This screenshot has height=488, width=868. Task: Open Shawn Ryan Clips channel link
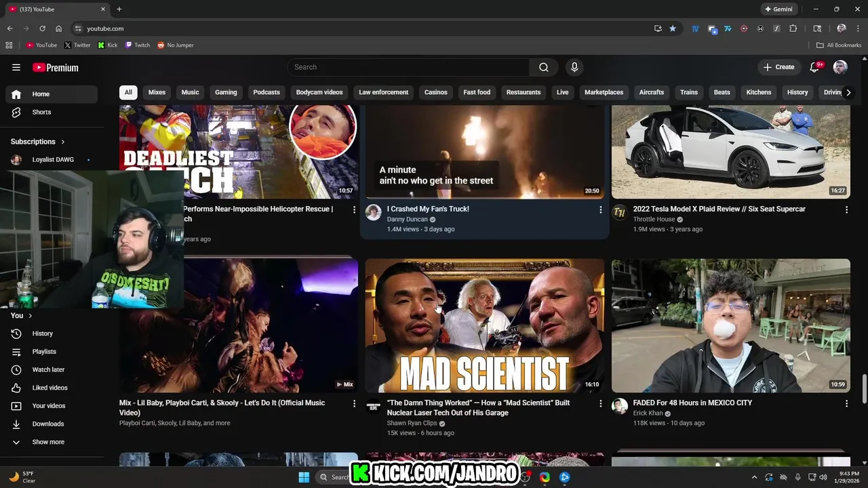click(x=412, y=423)
